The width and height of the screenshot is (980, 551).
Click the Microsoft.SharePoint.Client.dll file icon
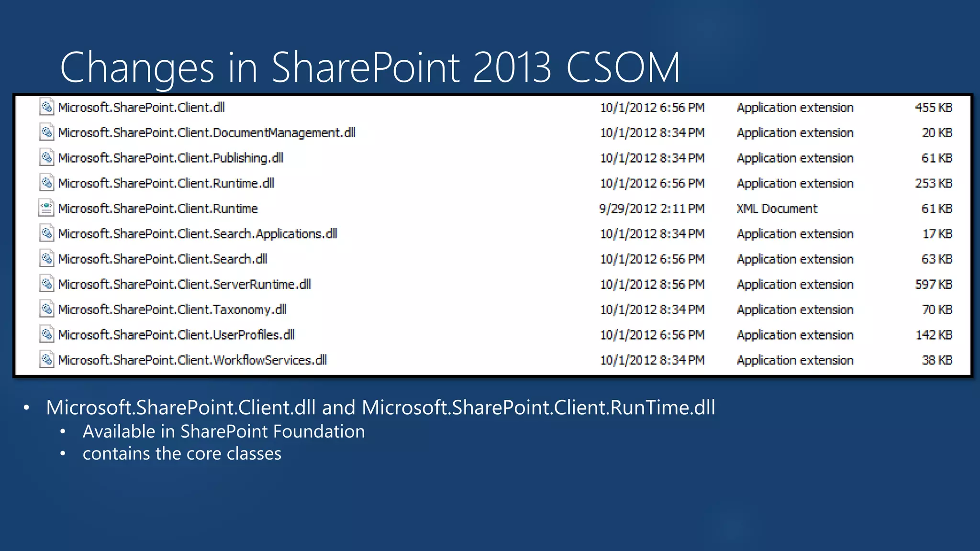pyautogui.click(x=46, y=107)
